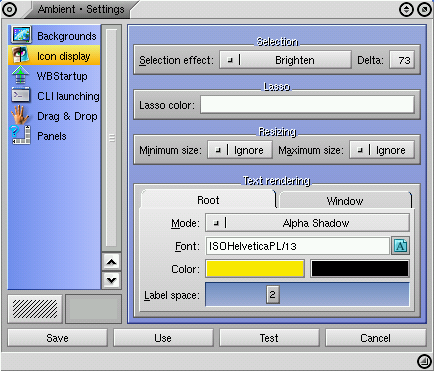
Task: Select Panels in the settings list
Action: (54, 135)
